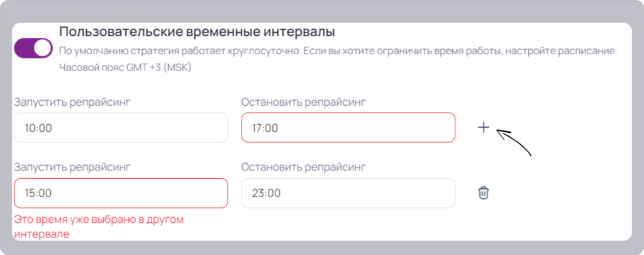Screen dimensions: 644x255
Task: Click the word "интервале" in error message
Action: (42, 234)
